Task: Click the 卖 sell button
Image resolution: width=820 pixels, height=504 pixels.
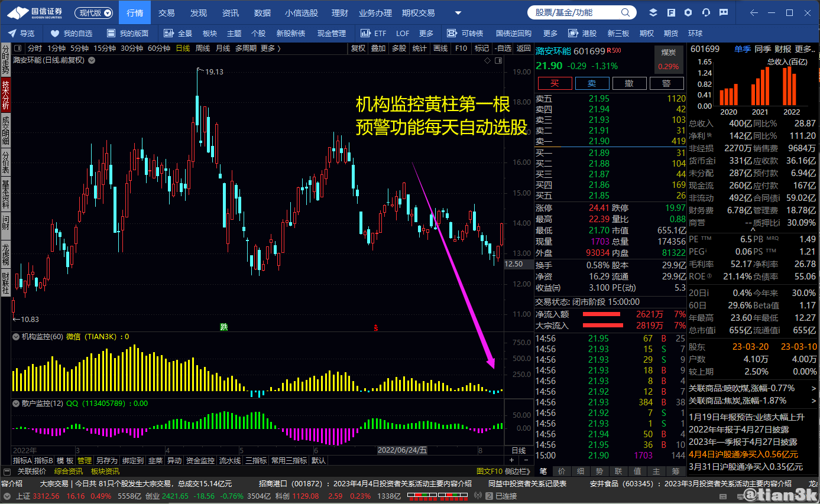Action: [x=591, y=83]
